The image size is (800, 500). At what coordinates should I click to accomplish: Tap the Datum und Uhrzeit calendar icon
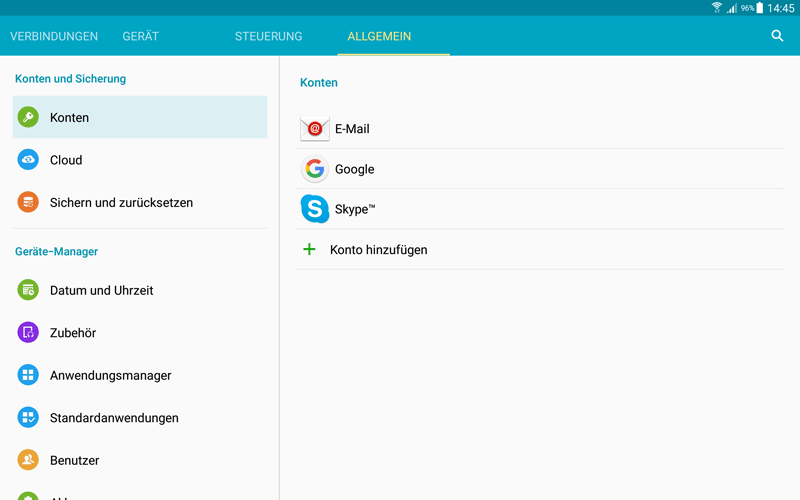pyautogui.click(x=28, y=290)
